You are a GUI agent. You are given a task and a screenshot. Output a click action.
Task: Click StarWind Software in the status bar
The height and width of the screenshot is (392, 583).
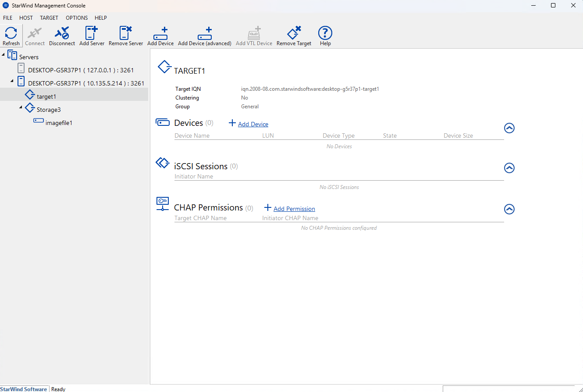coord(24,389)
